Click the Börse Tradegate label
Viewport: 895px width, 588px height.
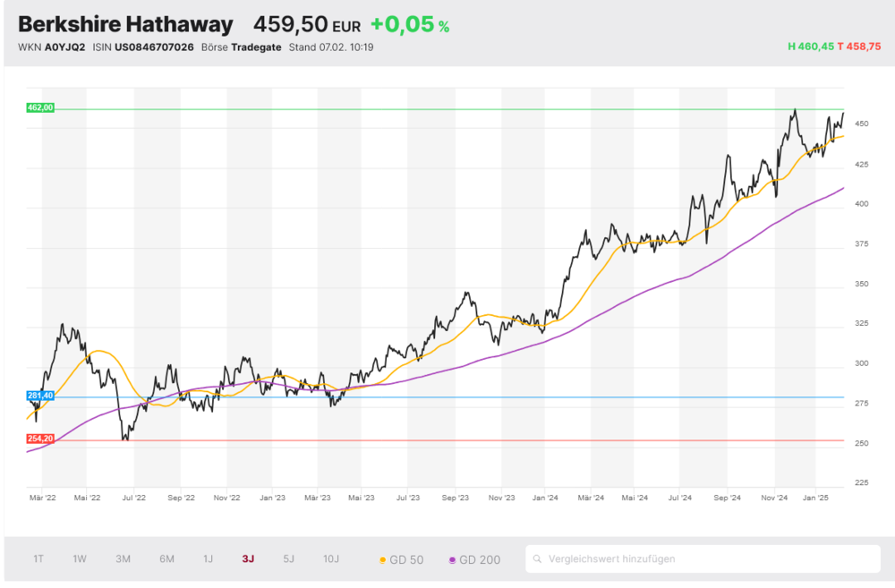coord(242,47)
